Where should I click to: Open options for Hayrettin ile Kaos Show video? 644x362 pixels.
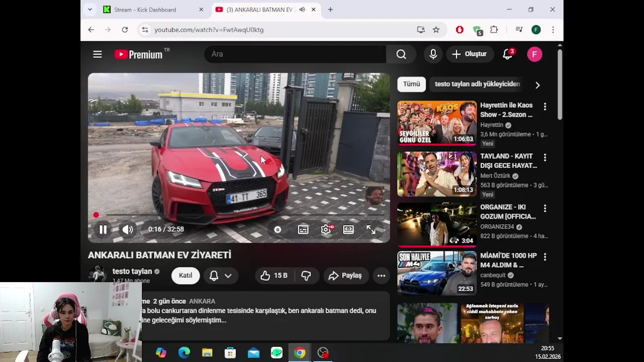(x=545, y=107)
